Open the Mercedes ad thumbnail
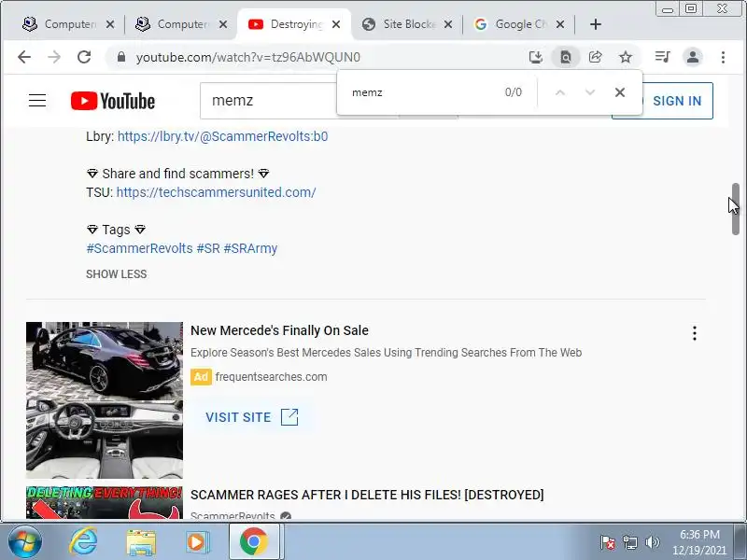Viewport: 747px width, 560px height. 105,400
